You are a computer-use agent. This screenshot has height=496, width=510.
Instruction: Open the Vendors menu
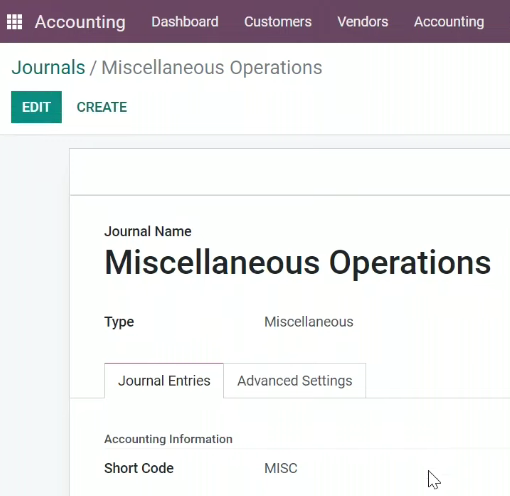pyautogui.click(x=363, y=22)
